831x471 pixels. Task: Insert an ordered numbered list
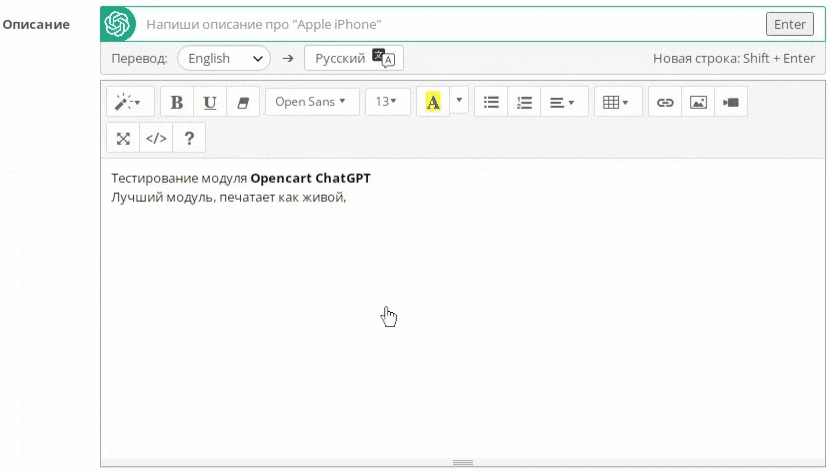tap(524, 102)
